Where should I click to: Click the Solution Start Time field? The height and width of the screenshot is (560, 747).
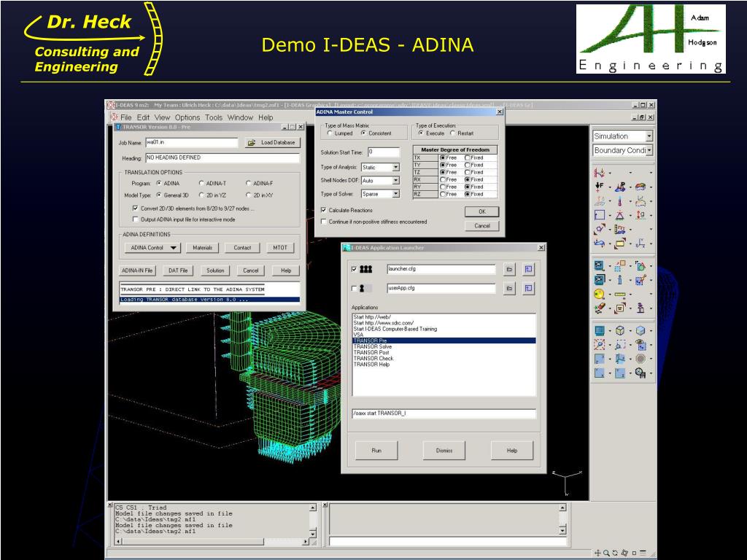pos(384,152)
